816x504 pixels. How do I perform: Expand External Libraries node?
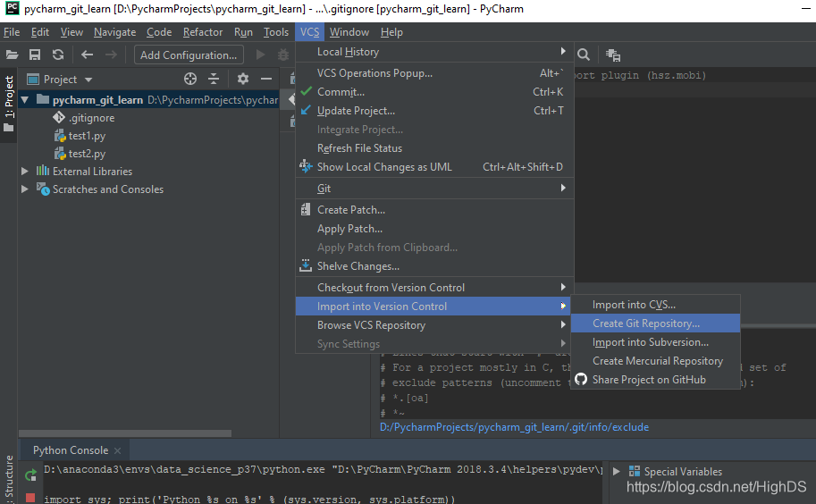(24, 171)
